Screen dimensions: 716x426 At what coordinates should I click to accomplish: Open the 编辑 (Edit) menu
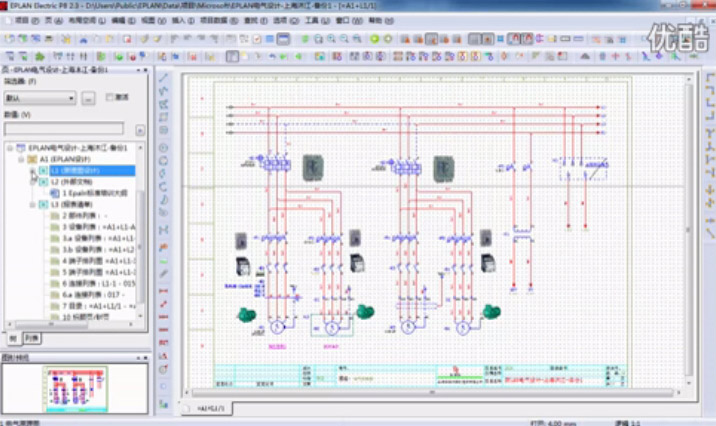(x=123, y=21)
